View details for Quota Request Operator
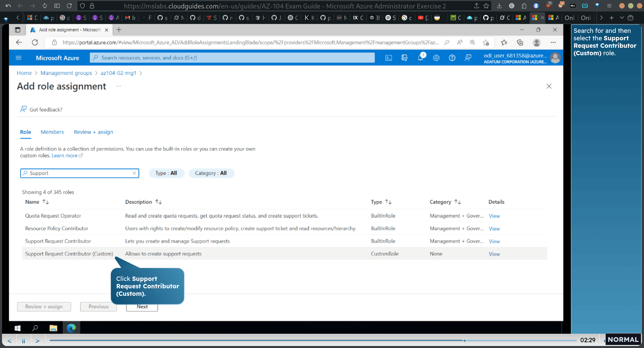This screenshot has width=644, height=348. pos(494,216)
